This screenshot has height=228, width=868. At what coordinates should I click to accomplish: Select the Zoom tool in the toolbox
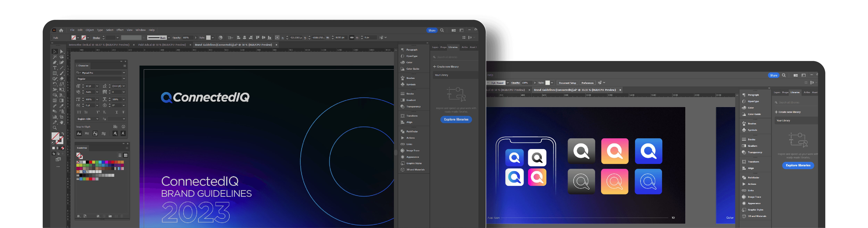pos(55,128)
